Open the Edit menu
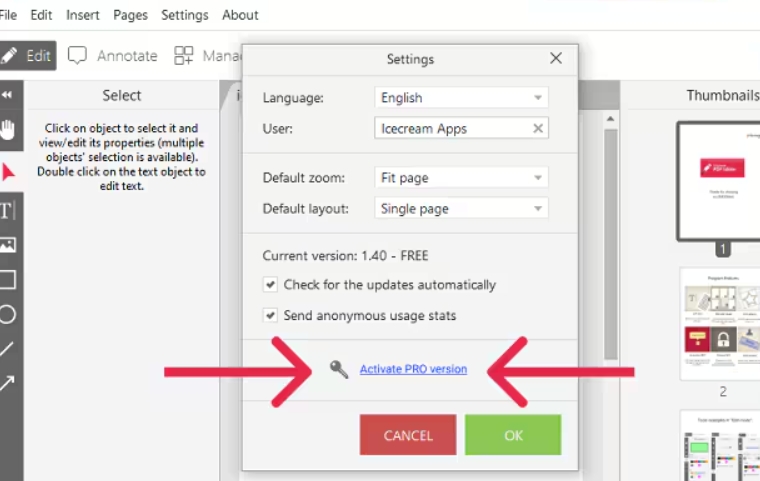The image size is (760, 481). tap(41, 15)
